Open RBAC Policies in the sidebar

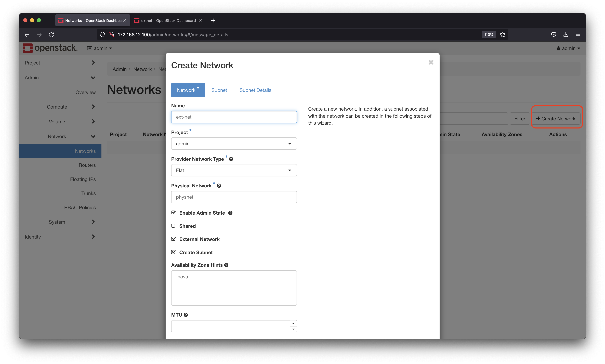click(x=80, y=207)
